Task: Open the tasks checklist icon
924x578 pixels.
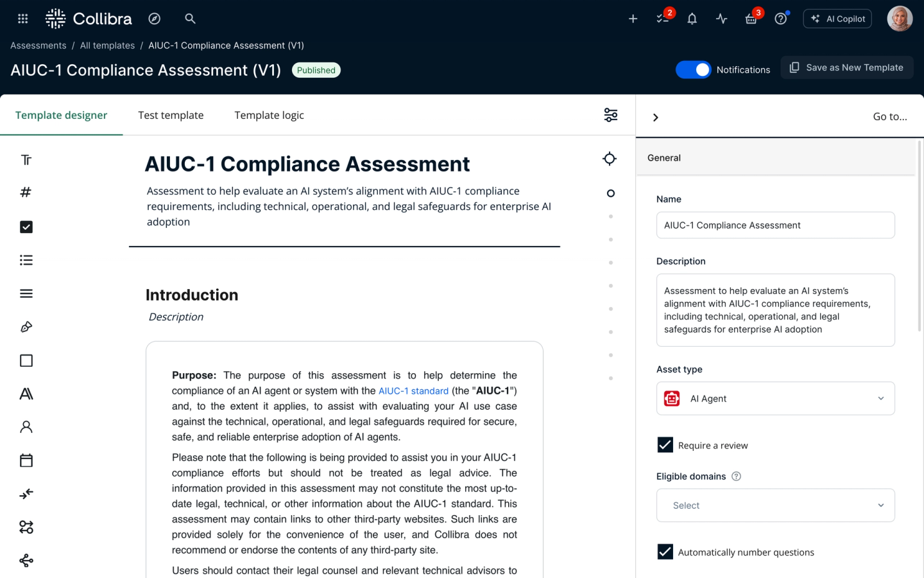Action: 663,18
